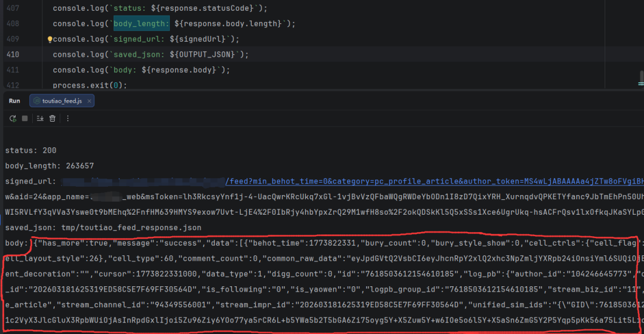Toggle scroll to end of output
Screen dimensions: 644x334
[40, 118]
